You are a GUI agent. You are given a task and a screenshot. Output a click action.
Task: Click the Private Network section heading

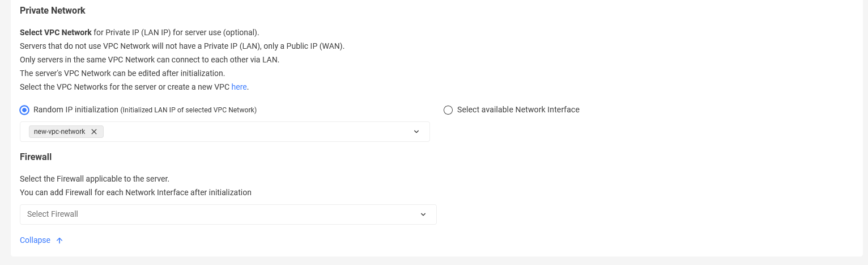pyautogui.click(x=53, y=10)
